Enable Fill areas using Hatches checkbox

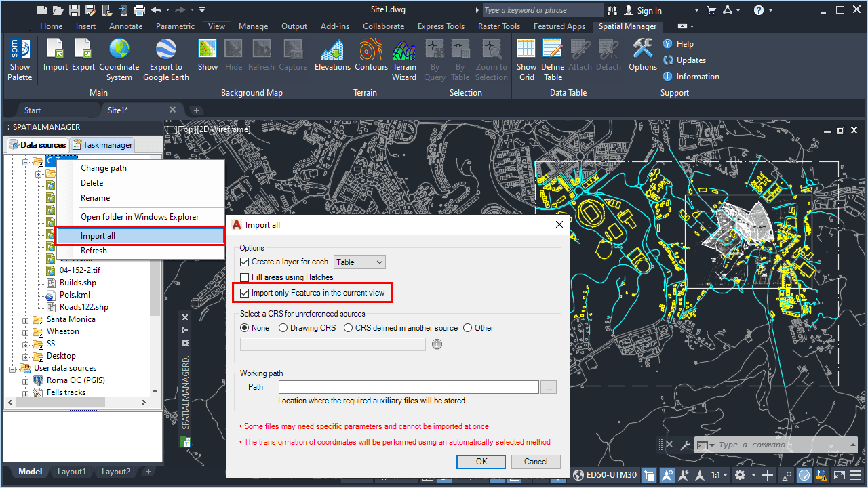(245, 277)
